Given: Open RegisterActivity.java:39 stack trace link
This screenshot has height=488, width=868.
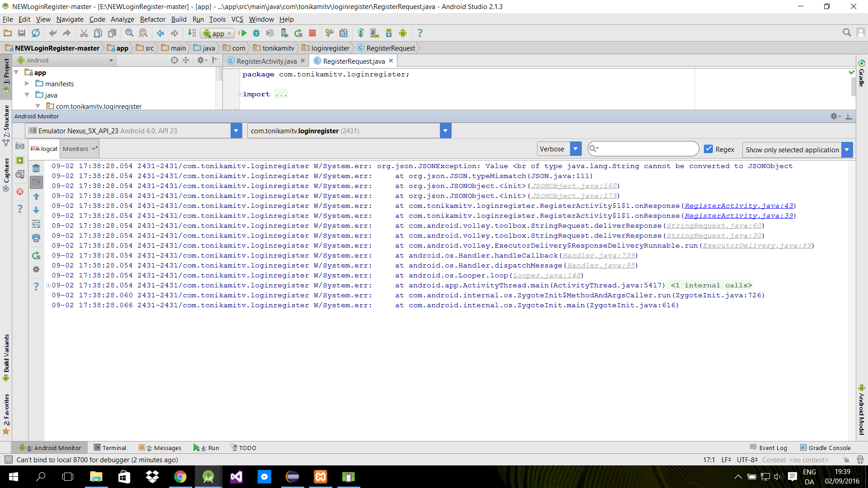Looking at the screenshot, I should [739, 216].
